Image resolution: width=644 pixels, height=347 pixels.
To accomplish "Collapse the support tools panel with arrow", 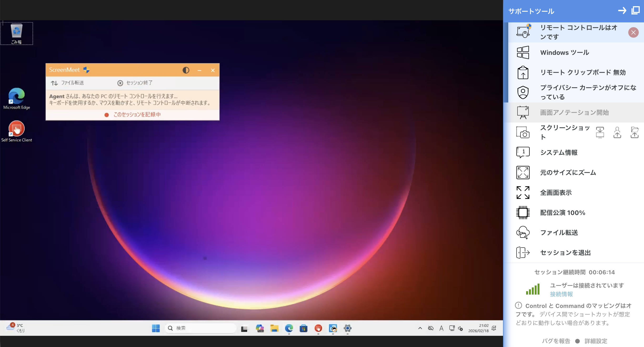I will [x=622, y=10].
